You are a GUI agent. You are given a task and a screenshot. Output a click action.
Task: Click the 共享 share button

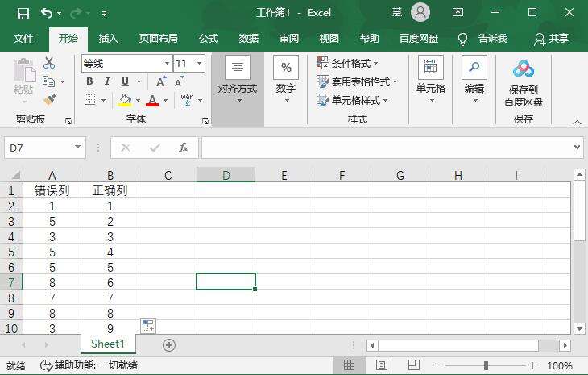(551, 39)
